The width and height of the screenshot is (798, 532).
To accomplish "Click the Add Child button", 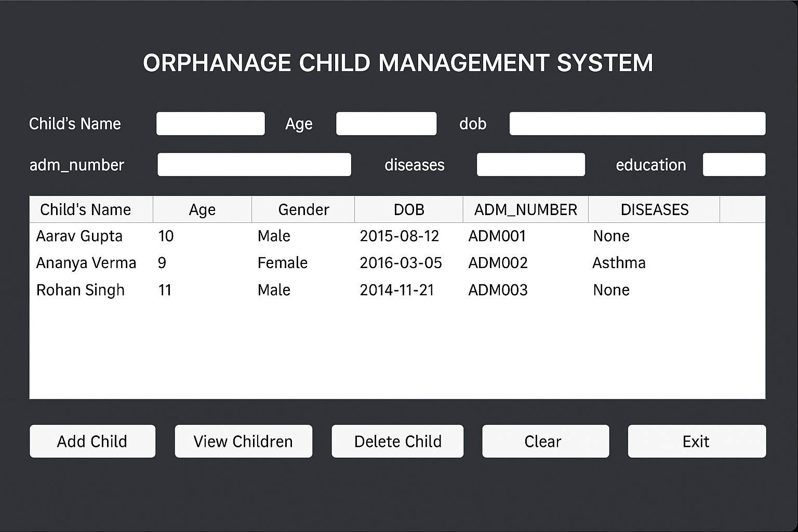I will click(92, 441).
